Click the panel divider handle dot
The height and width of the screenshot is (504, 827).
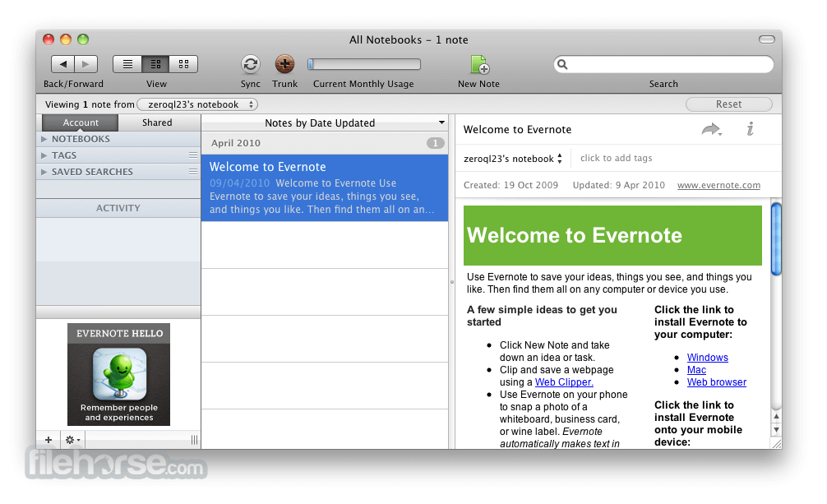pyautogui.click(x=452, y=282)
